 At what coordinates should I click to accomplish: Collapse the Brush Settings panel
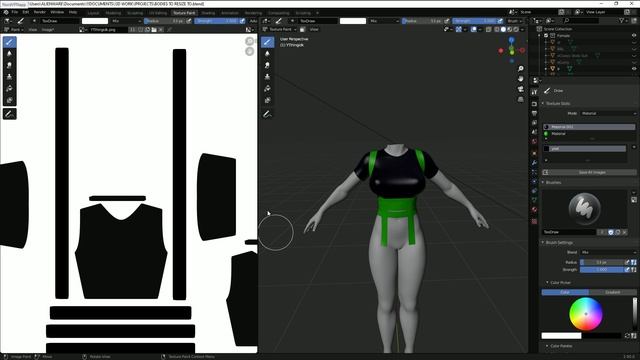tap(543, 242)
